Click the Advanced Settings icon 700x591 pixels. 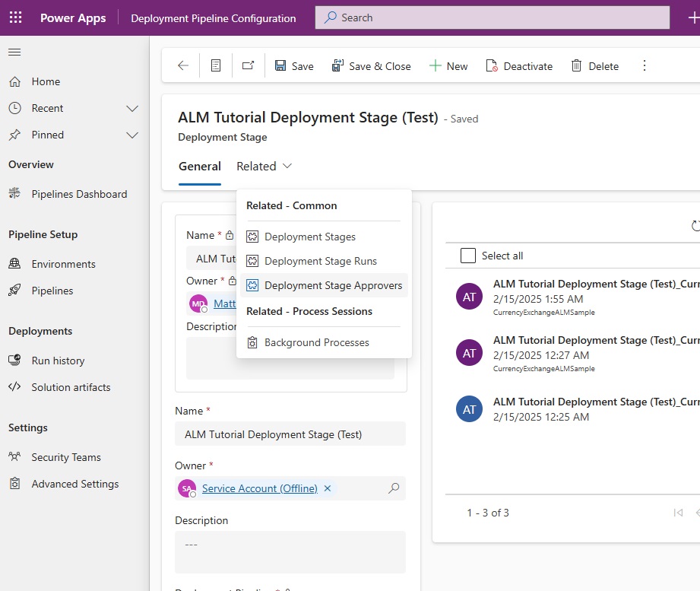14,483
